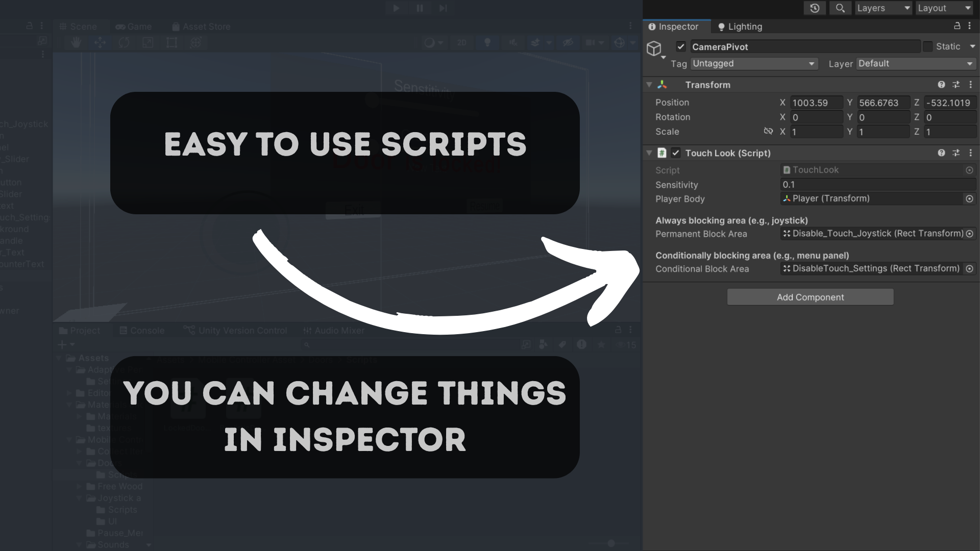This screenshot has width=980, height=551.
Task: Open Touch Look component context menu
Action: pos(970,153)
